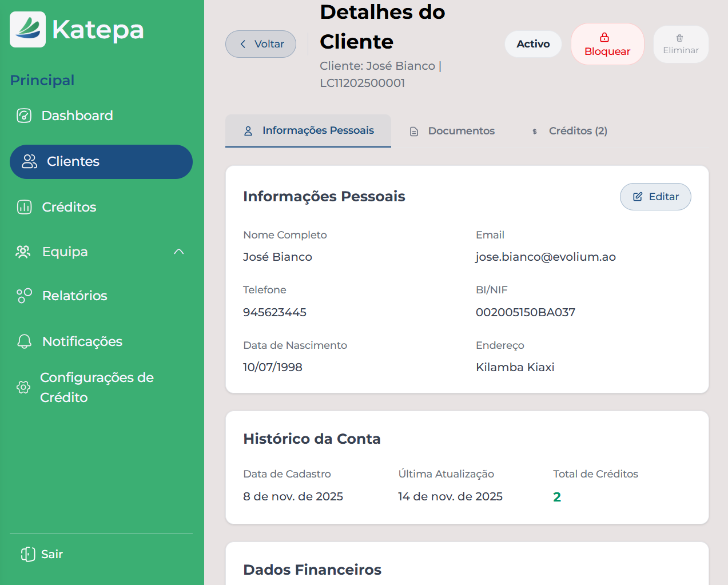Click the Configurações de Crédito gear icon

click(x=23, y=387)
